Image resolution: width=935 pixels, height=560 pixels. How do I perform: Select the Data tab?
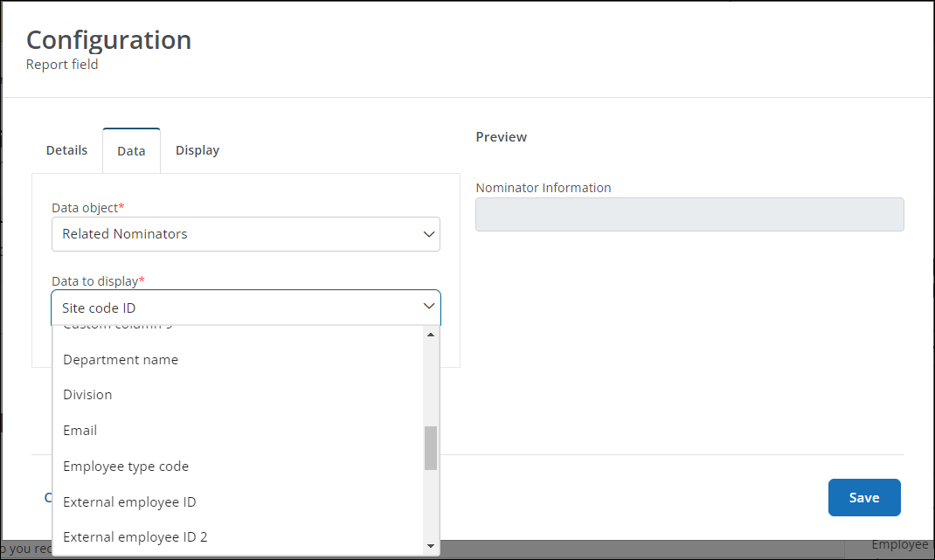pos(131,151)
